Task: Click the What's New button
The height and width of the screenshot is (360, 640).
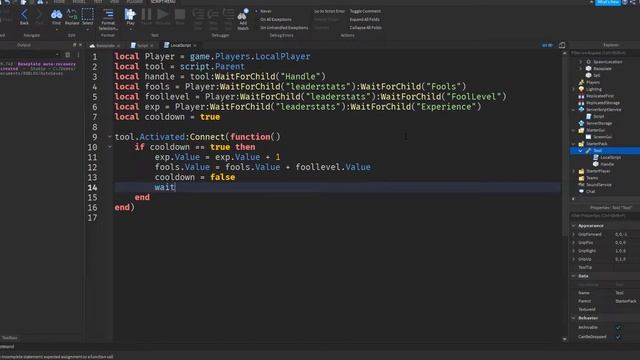Action: [x=608, y=2]
